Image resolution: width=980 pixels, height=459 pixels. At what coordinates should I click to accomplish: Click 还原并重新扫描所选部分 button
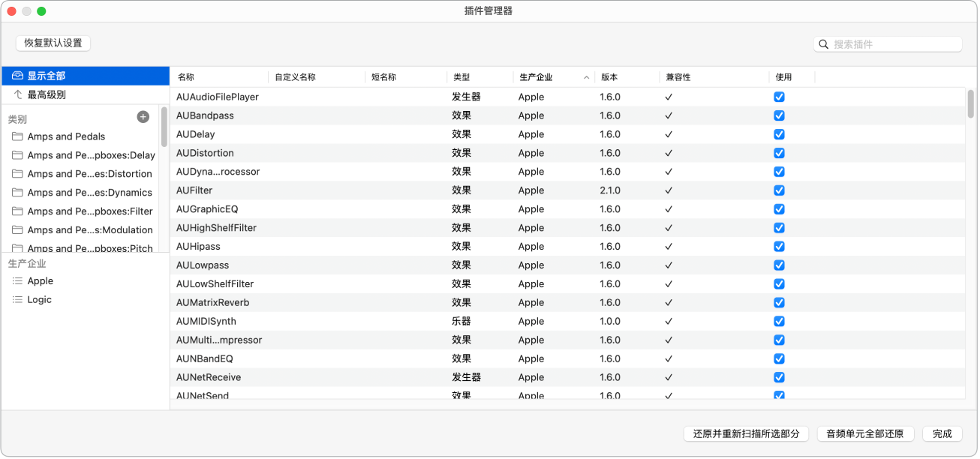click(x=747, y=433)
